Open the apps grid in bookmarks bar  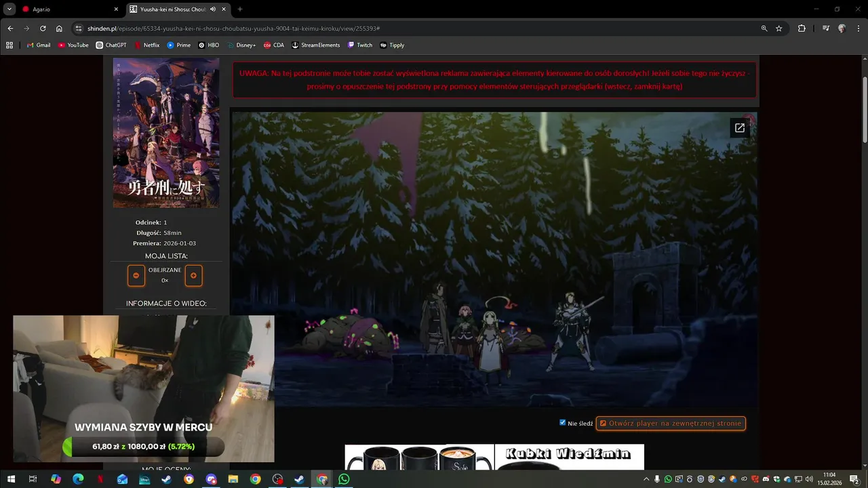pyautogui.click(x=9, y=45)
